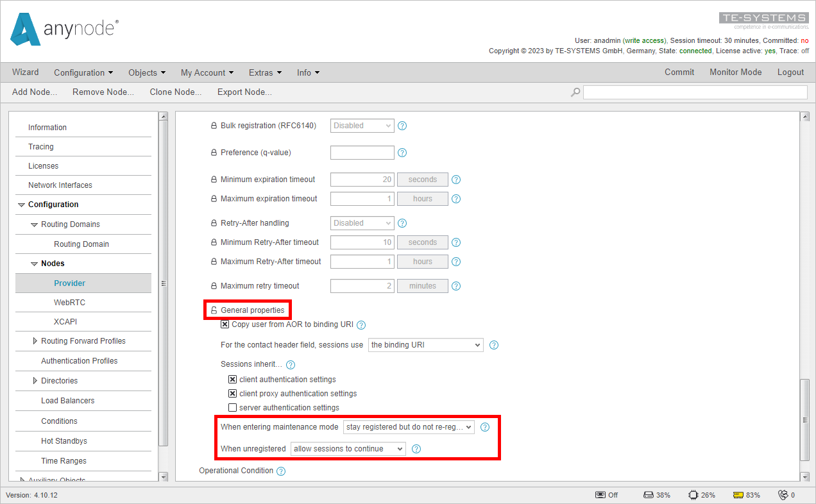The width and height of the screenshot is (816, 504).
Task: Click Add Node in the toolbar
Action: (x=33, y=92)
